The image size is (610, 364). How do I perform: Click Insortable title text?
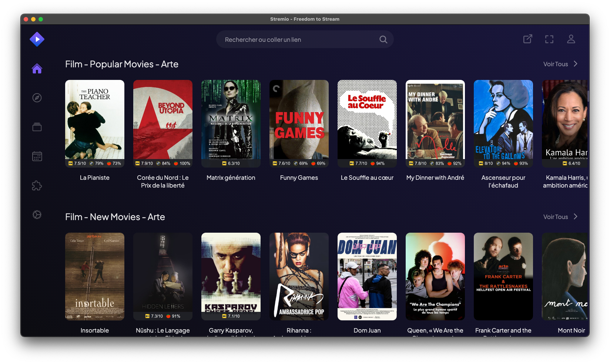click(95, 330)
